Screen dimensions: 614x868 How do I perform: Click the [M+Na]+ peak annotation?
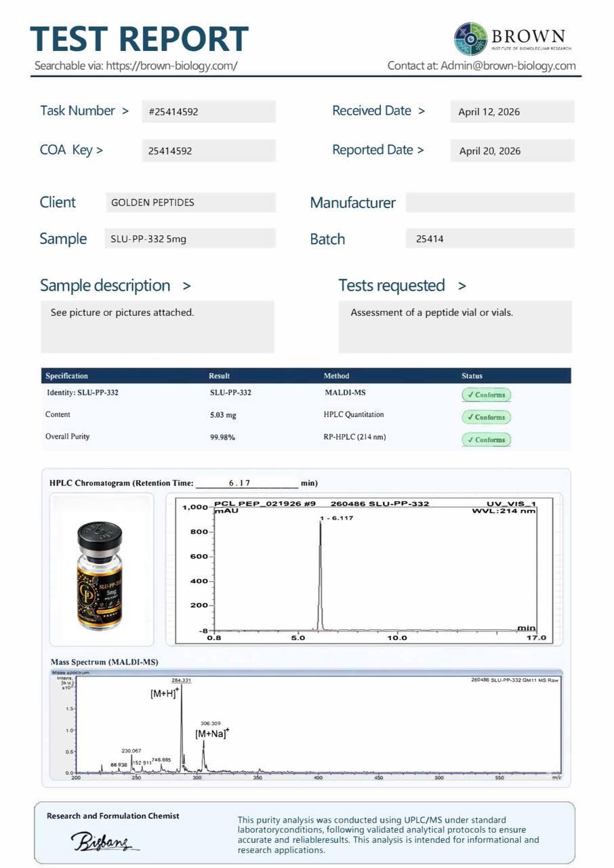tap(213, 733)
